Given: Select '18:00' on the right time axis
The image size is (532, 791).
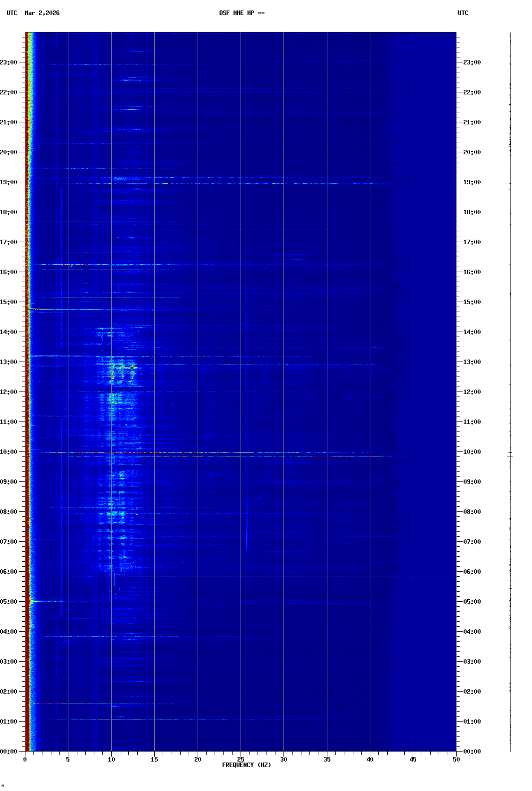Looking at the screenshot, I should pos(472,212).
